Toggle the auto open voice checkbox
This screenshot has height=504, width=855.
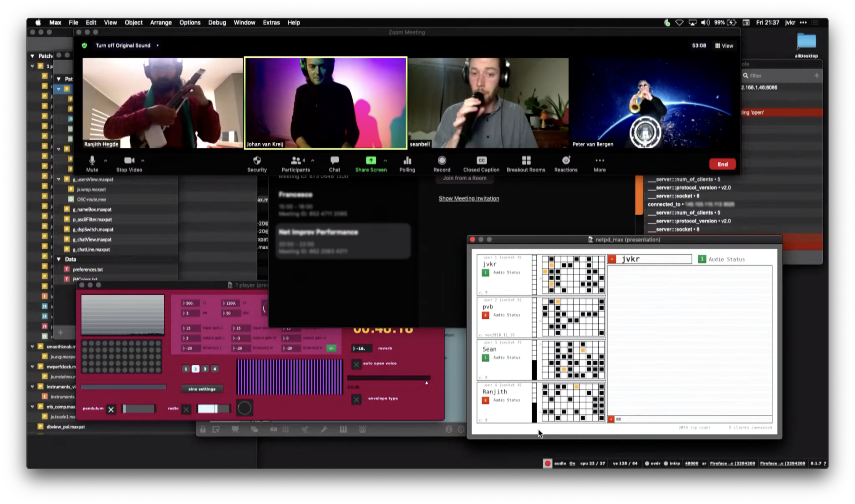point(356,364)
